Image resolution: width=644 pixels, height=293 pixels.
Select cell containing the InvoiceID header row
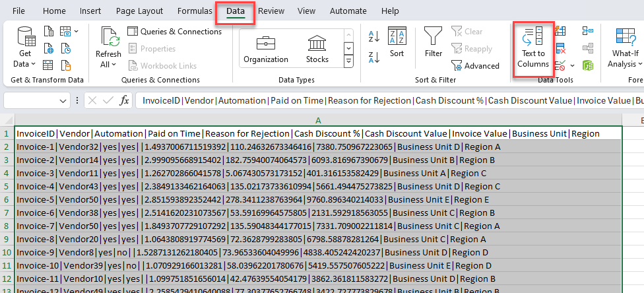pos(318,133)
